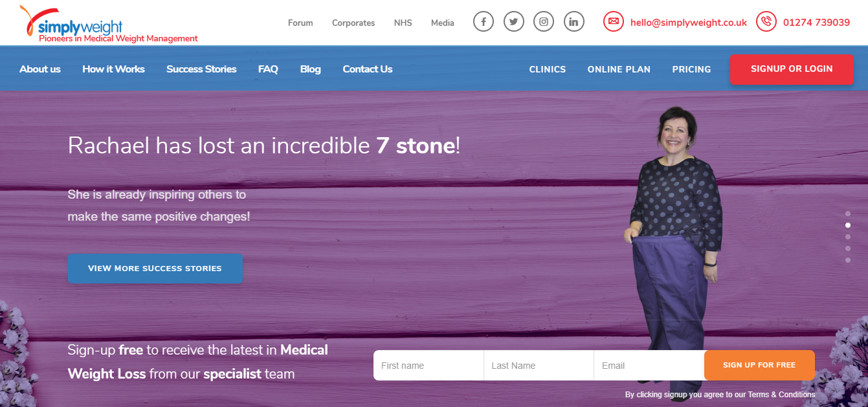Click View More Success Stories button
868x407 pixels.
[x=155, y=269]
